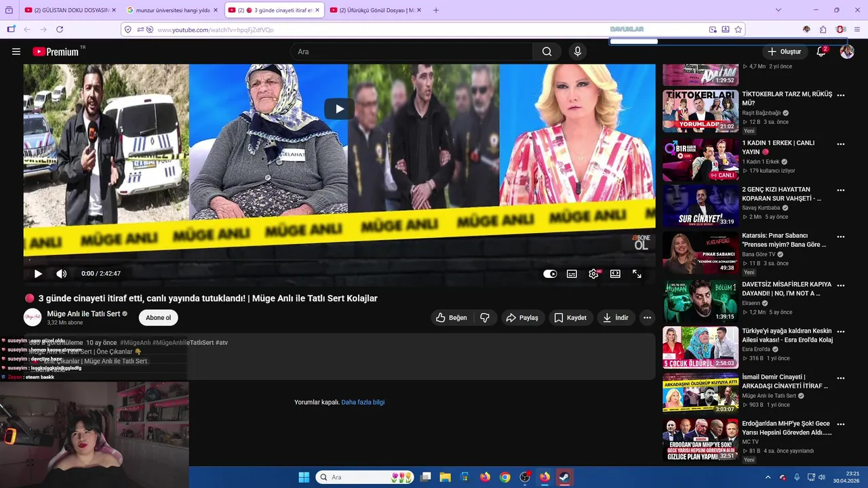Save the video with Kaydet
Image resolution: width=868 pixels, height=488 pixels.
570,317
